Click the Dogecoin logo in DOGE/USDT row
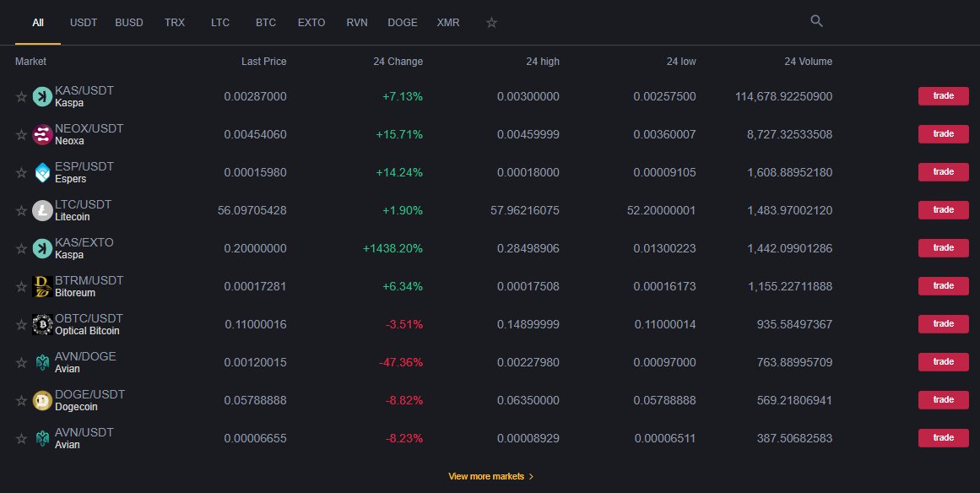 42,400
